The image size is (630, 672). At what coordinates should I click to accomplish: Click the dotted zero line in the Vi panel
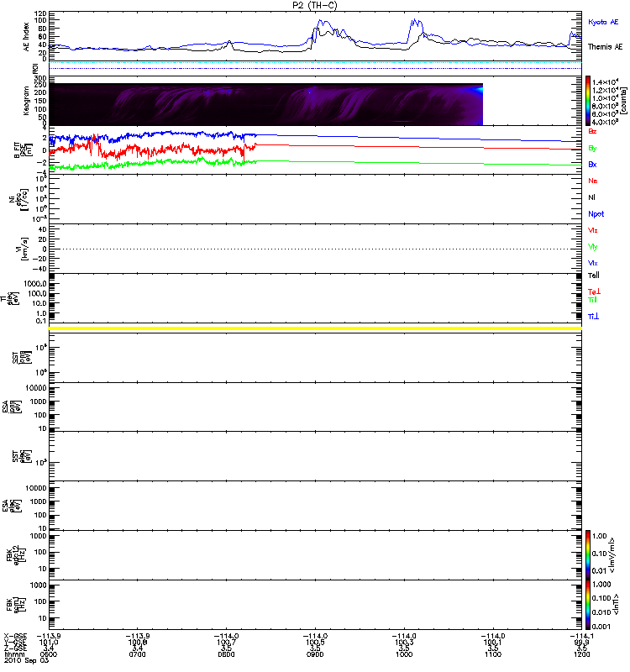[315, 249]
